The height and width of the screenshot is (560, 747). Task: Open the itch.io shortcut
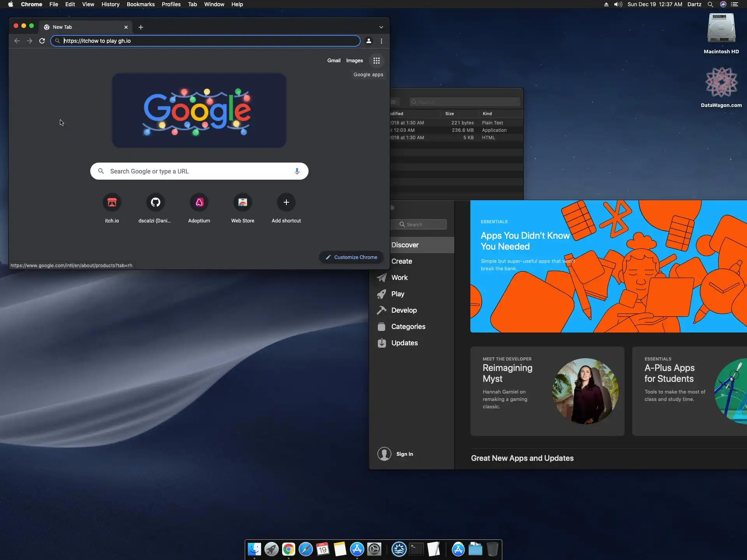(112, 203)
